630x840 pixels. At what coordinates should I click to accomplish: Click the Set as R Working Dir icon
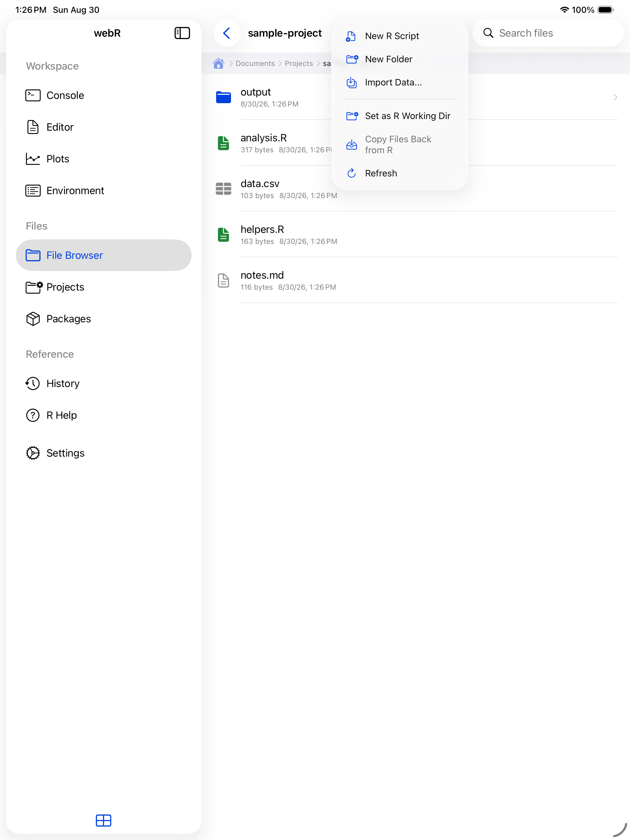[352, 116]
